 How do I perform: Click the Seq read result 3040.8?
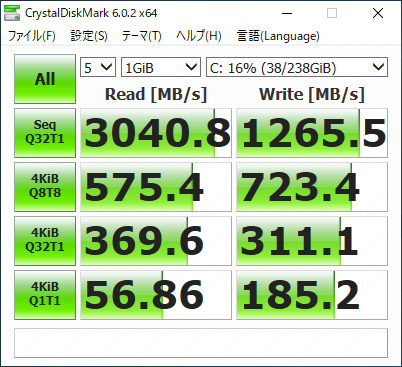pyautogui.click(x=156, y=133)
